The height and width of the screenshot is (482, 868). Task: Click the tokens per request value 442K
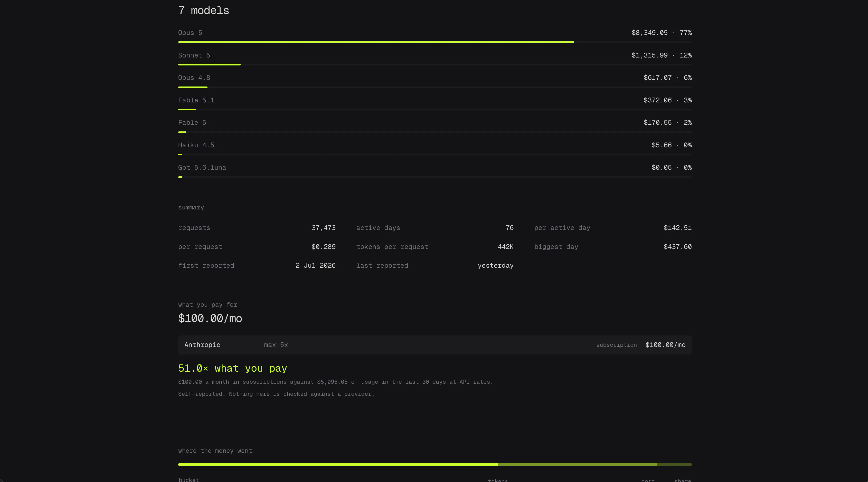pos(505,247)
